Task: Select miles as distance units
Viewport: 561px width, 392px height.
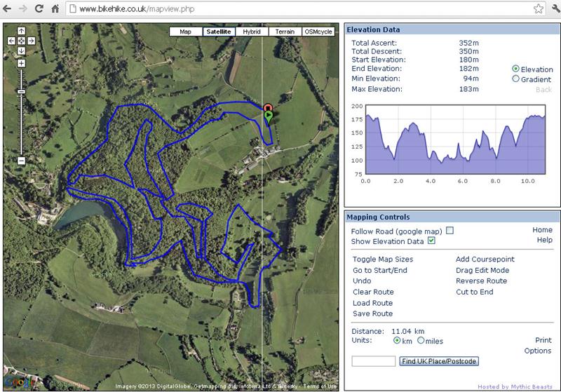Action: pyautogui.click(x=421, y=341)
